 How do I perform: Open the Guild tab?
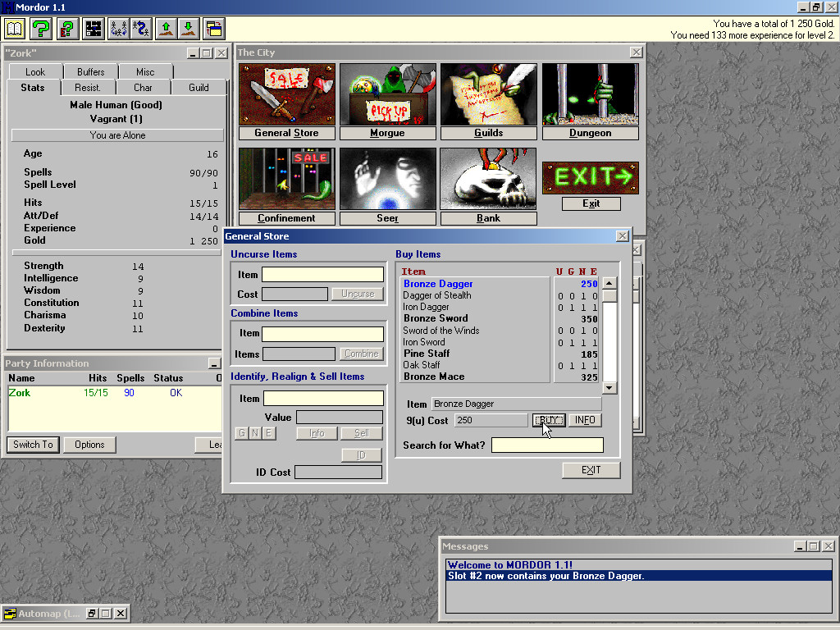coord(199,87)
